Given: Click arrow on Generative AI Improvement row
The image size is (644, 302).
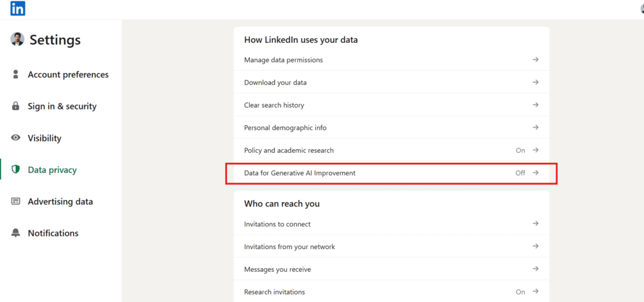Looking at the screenshot, I should 535,172.
